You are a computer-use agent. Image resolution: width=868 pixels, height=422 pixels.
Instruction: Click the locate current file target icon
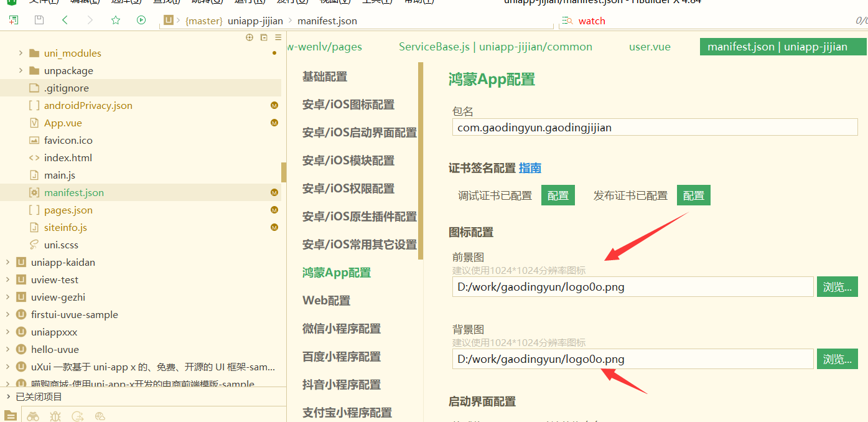click(250, 37)
